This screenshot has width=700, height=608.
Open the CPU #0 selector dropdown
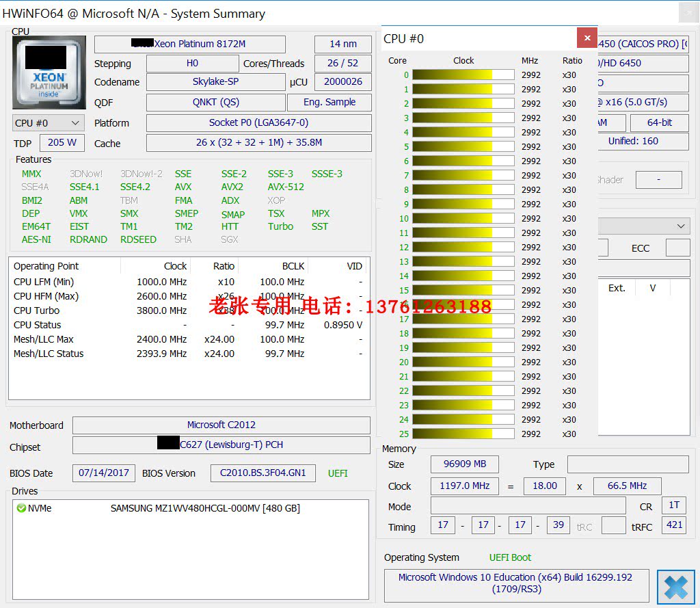click(x=47, y=123)
